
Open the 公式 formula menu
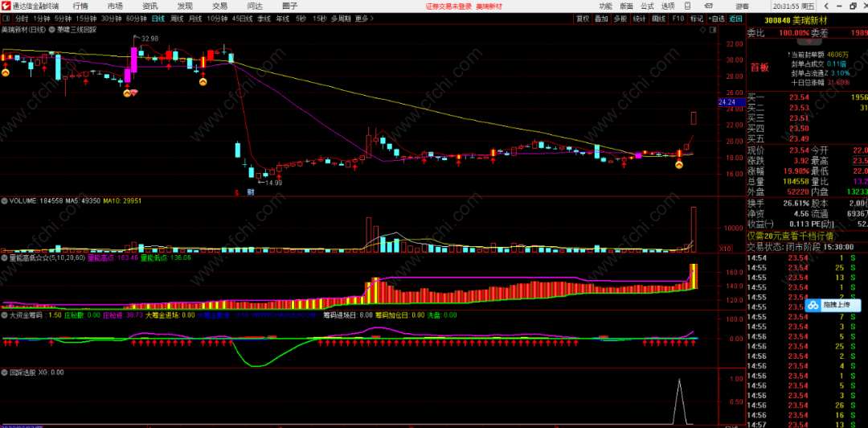[x=647, y=6]
